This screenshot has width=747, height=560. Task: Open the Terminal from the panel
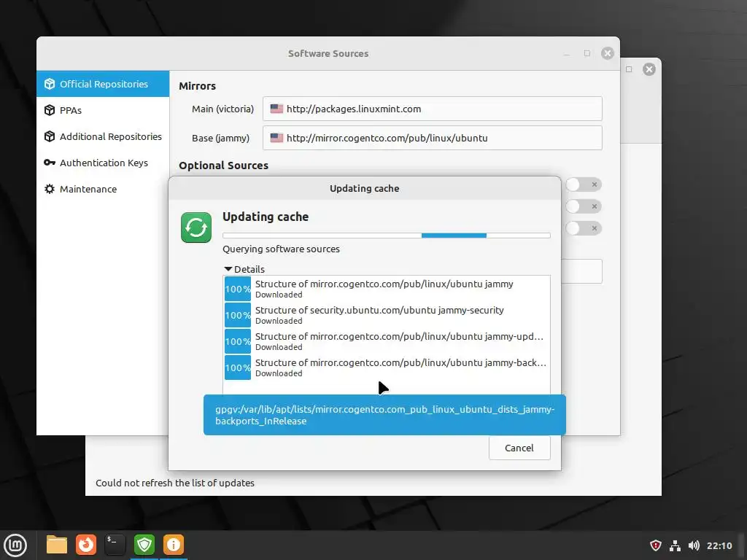(115, 545)
